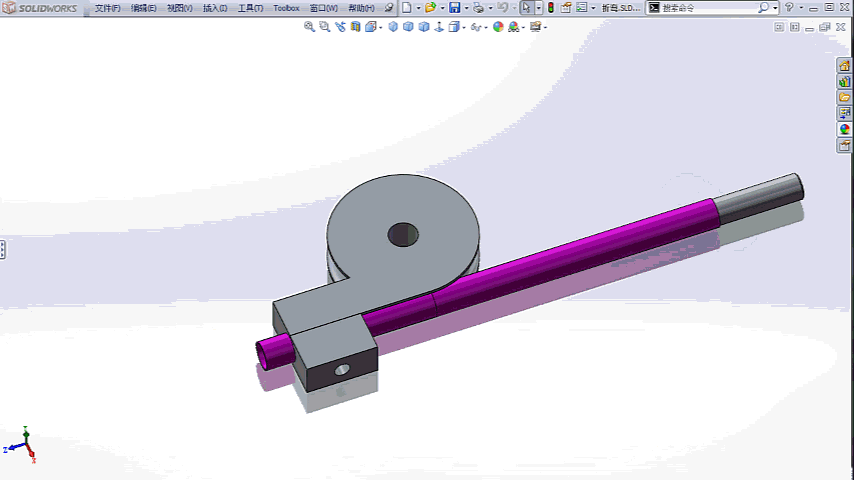Open the 视图(V) menu
Screen dimensions: 854x480
[x=179, y=8]
